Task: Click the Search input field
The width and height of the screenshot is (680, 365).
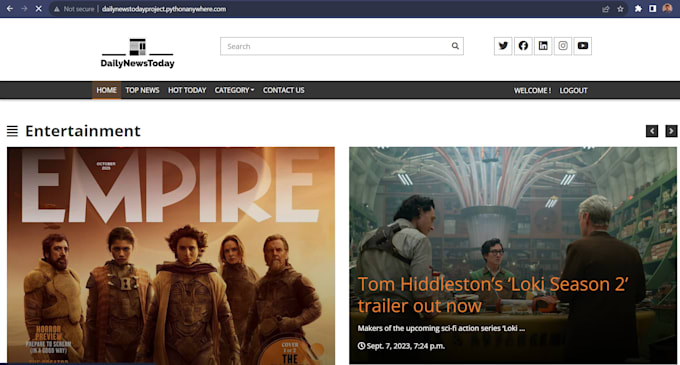Action: [x=342, y=46]
